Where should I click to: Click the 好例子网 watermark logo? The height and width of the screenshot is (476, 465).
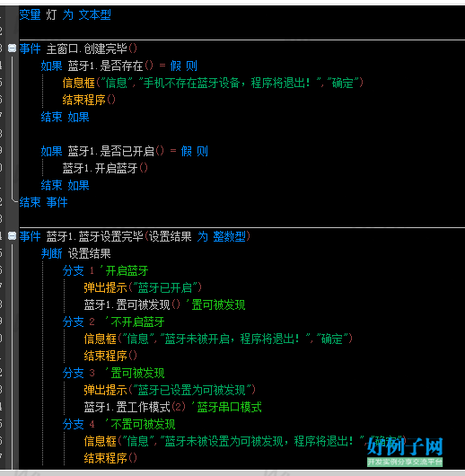pyautogui.click(x=405, y=446)
